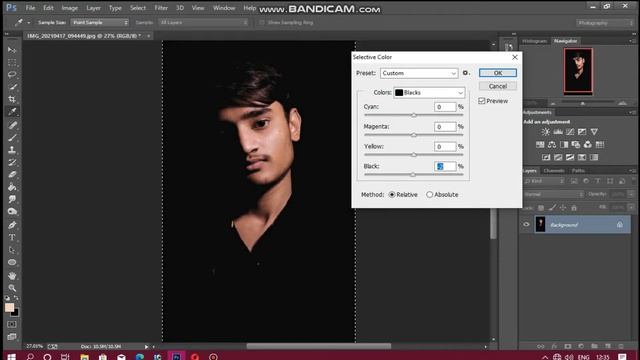Toggle the Preview checkbox

click(482, 101)
